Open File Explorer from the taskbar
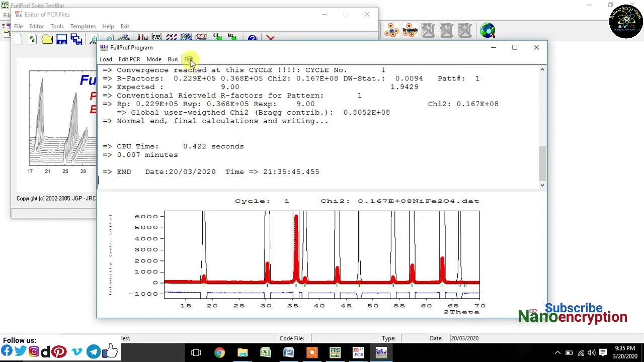Image resolution: width=644 pixels, height=362 pixels. click(x=243, y=352)
